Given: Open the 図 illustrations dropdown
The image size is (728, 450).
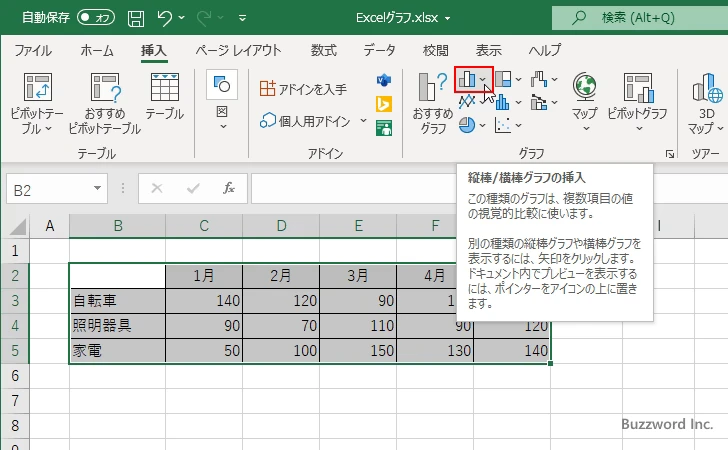Looking at the screenshot, I should click(222, 100).
